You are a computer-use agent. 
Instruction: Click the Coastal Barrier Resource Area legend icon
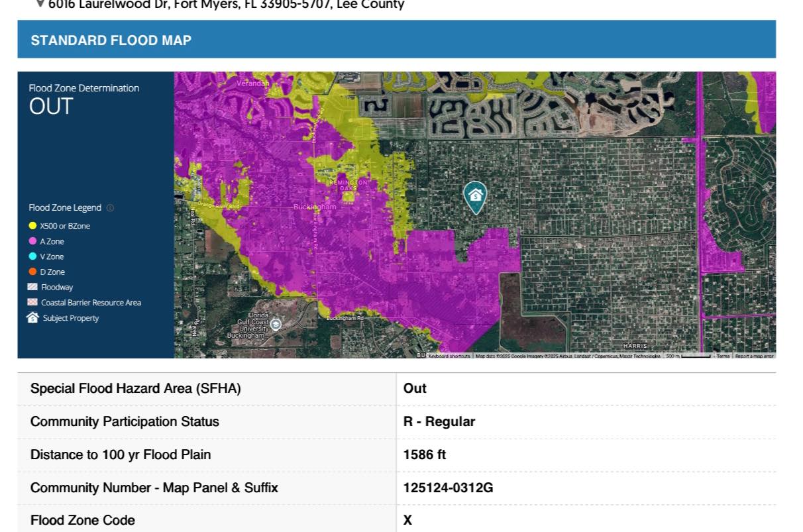[x=32, y=302]
